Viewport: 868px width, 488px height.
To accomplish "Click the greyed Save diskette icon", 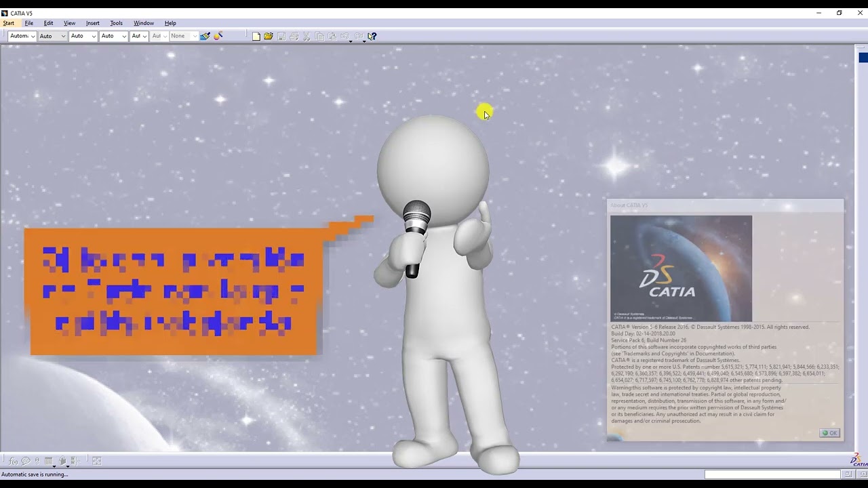I will click(x=281, y=36).
